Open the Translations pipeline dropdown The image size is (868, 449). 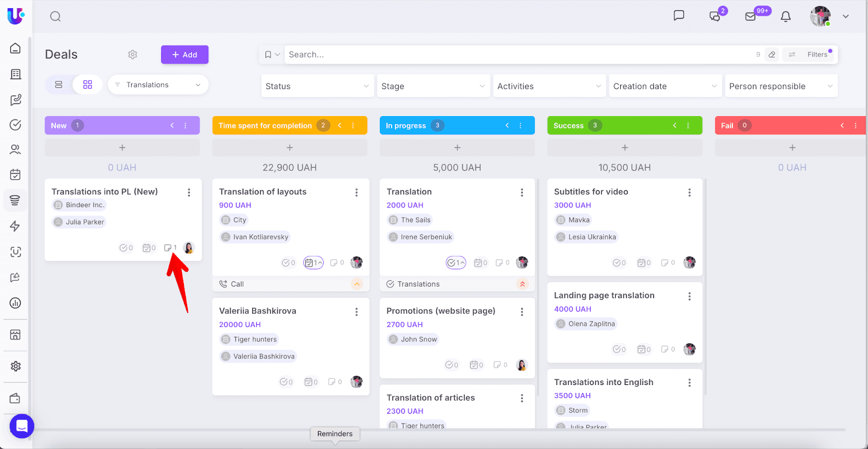158,85
